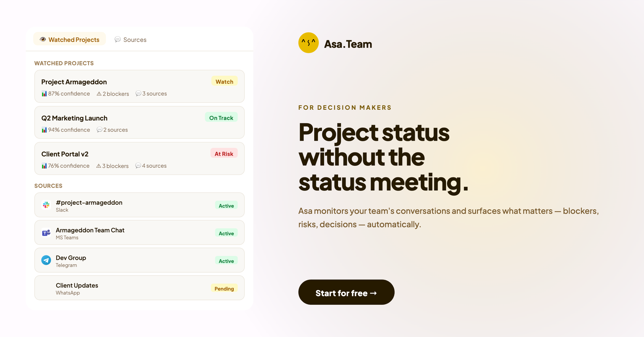Click the Slack icon beside #project-armageddon

[x=46, y=205]
